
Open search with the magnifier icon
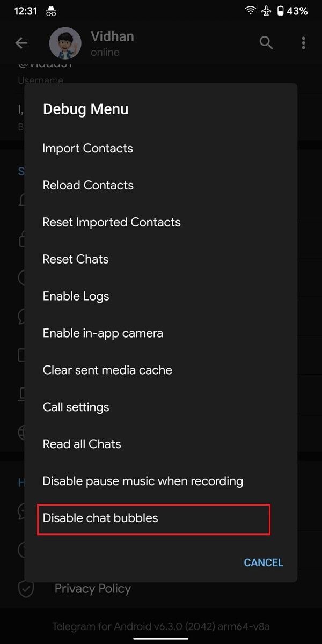(266, 43)
